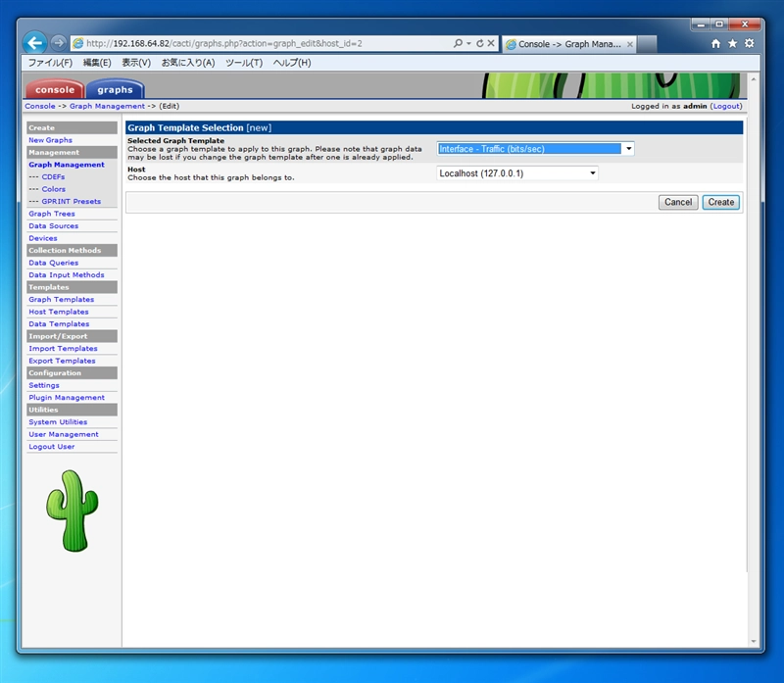Open the browser home icon
Image resolution: width=784 pixels, height=683 pixels.
coord(716,43)
